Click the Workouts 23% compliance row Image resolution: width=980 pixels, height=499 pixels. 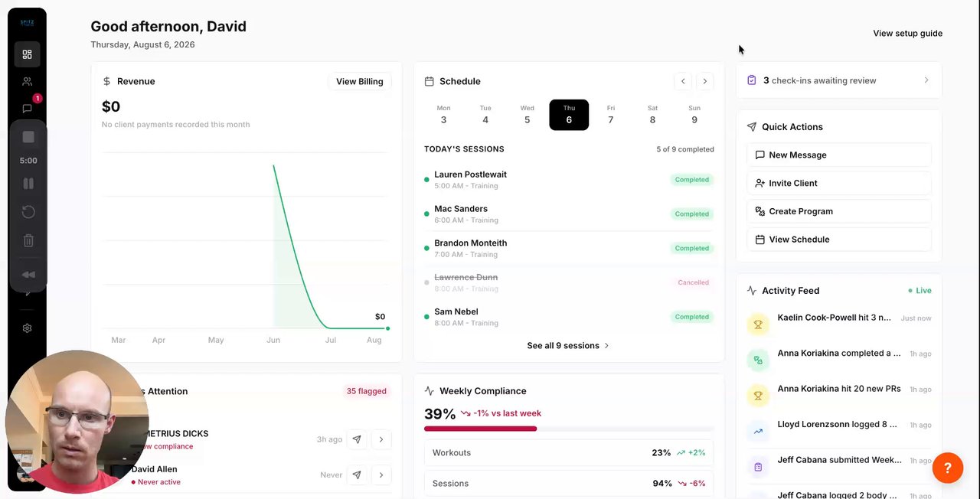pyautogui.click(x=569, y=453)
